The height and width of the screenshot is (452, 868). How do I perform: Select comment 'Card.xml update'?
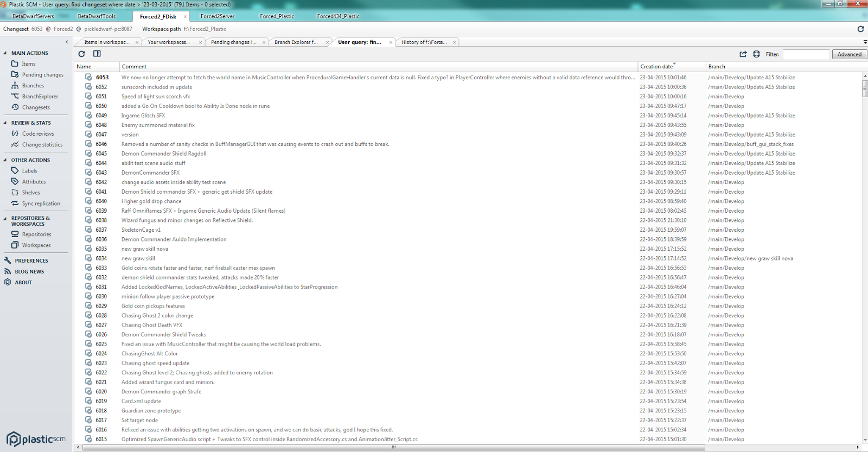[x=141, y=402]
